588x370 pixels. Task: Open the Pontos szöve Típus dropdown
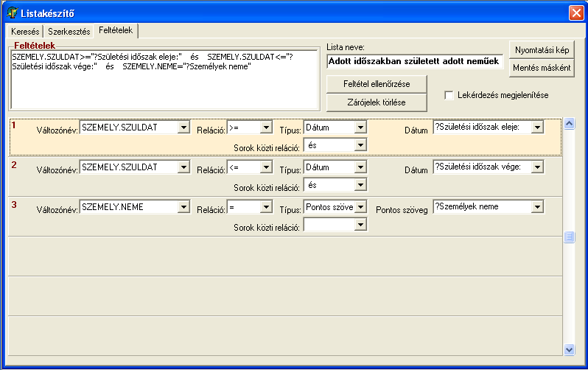(360, 207)
